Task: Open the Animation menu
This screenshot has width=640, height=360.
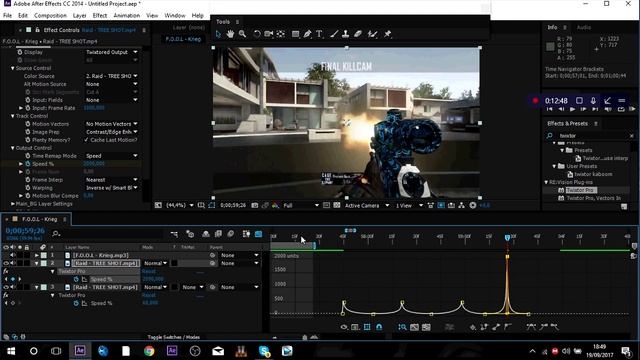Action: point(127,16)
